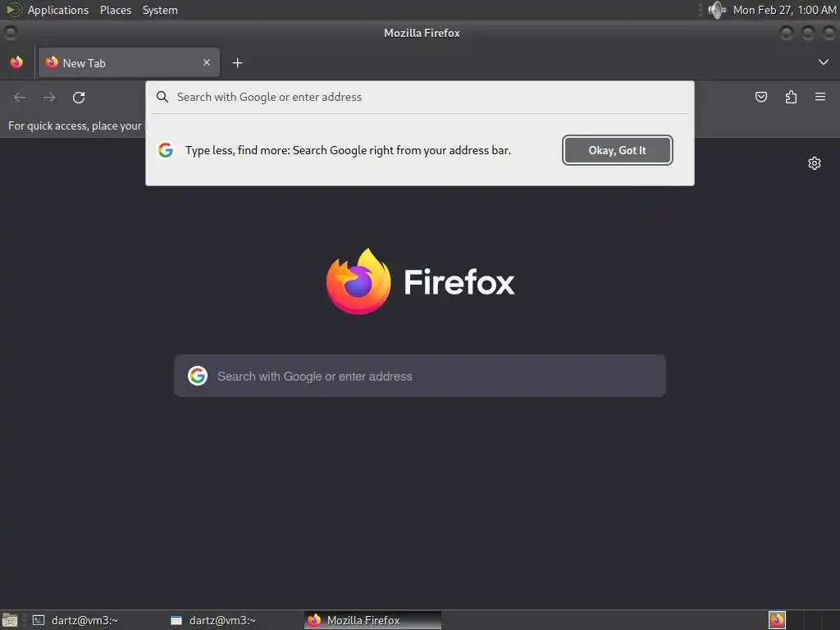Dismiss tip with Okay, Got It
Image resolution: width=840 pixels, height=630 pixels.
(618, 150)
